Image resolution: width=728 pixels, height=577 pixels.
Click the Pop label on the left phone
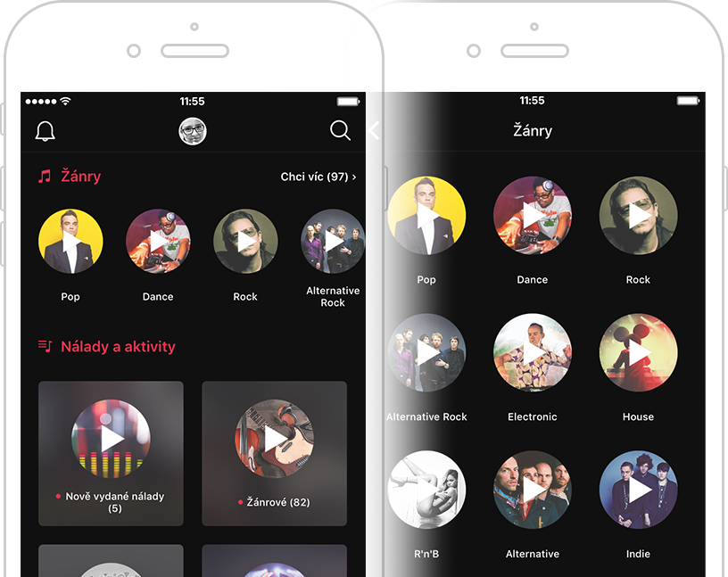(x=70, y=297)
